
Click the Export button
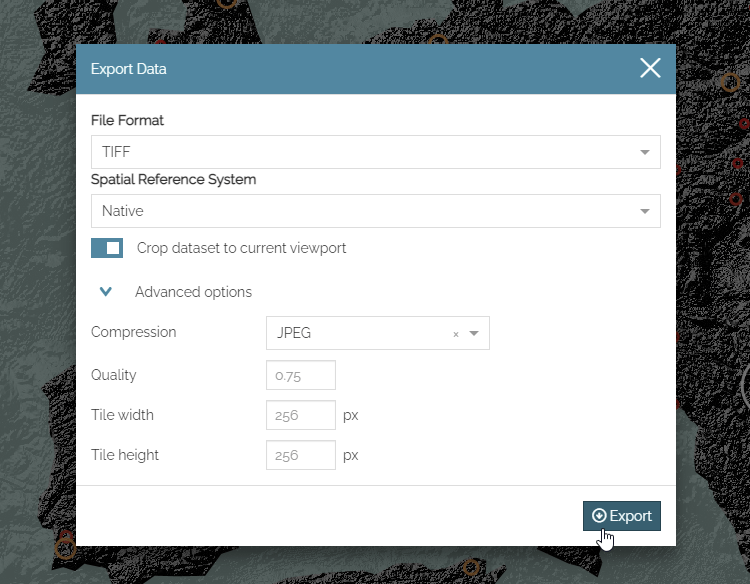pyautogui.click(x=621, y=516)
